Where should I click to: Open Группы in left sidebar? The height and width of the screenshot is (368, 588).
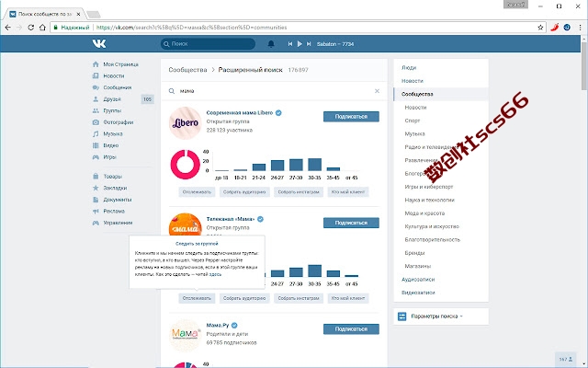(112, 110)
